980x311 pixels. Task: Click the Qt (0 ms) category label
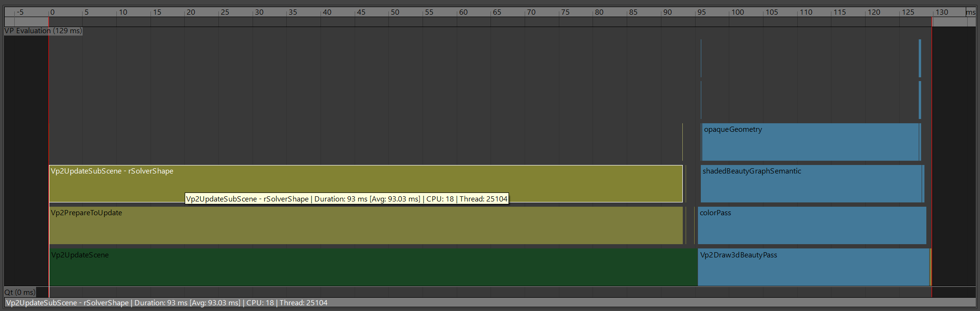pos(20,292)
